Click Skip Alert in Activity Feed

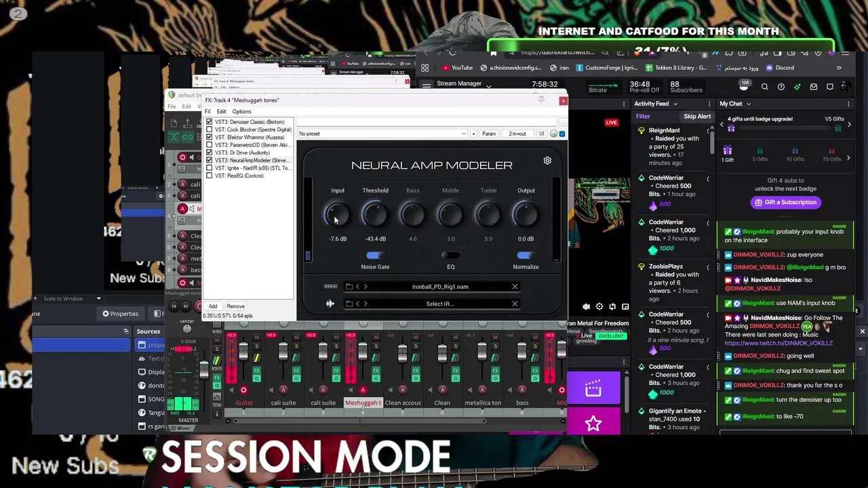pyautogui.click(x=697, y=117)
